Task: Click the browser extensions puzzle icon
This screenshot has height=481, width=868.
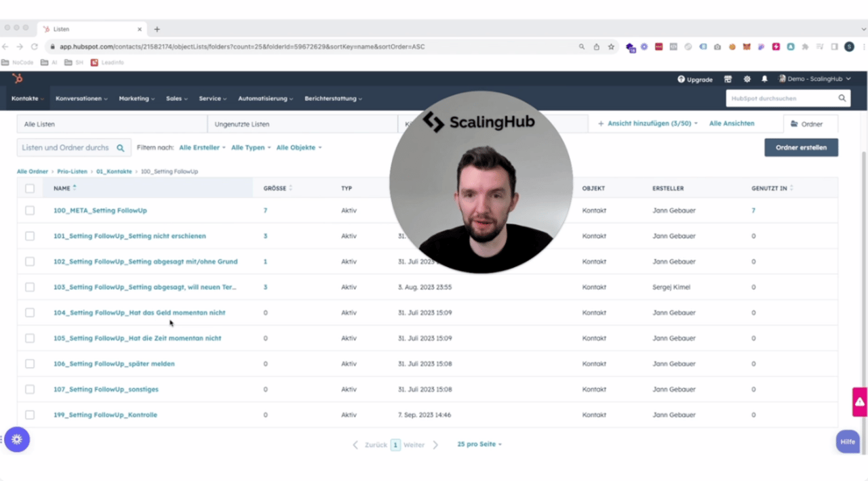Action: pos(805,47)
